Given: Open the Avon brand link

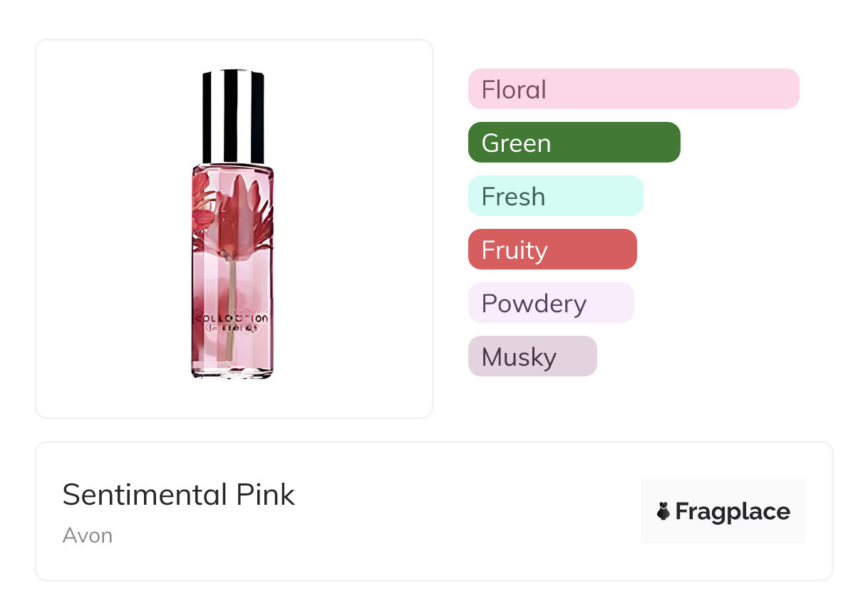Looking at the screenshot, I should [87, 535].
